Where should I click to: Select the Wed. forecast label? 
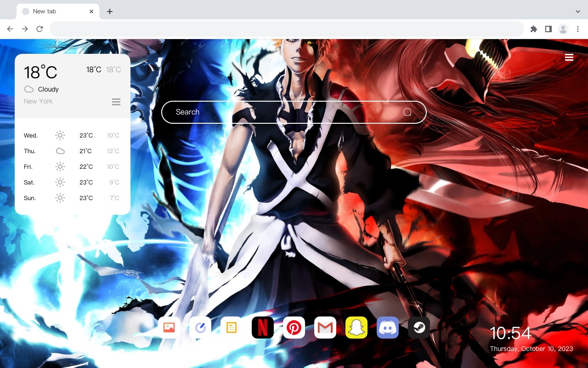tap(31, 136)
